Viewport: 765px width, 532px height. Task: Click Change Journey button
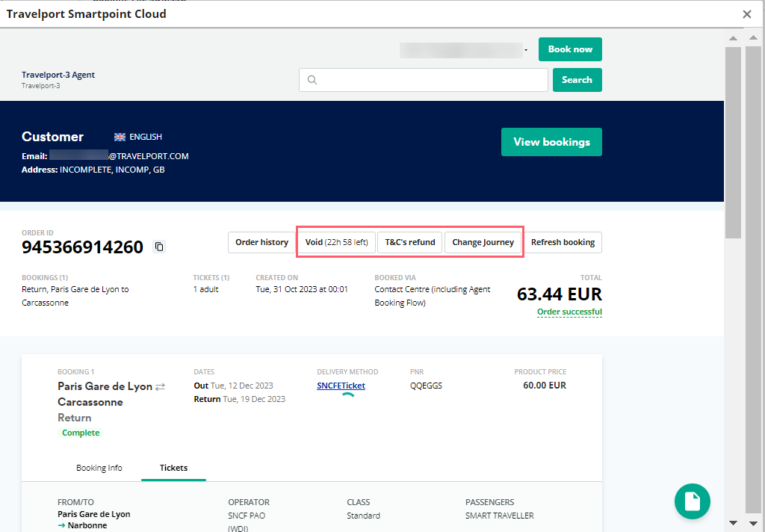click(483, 242)
